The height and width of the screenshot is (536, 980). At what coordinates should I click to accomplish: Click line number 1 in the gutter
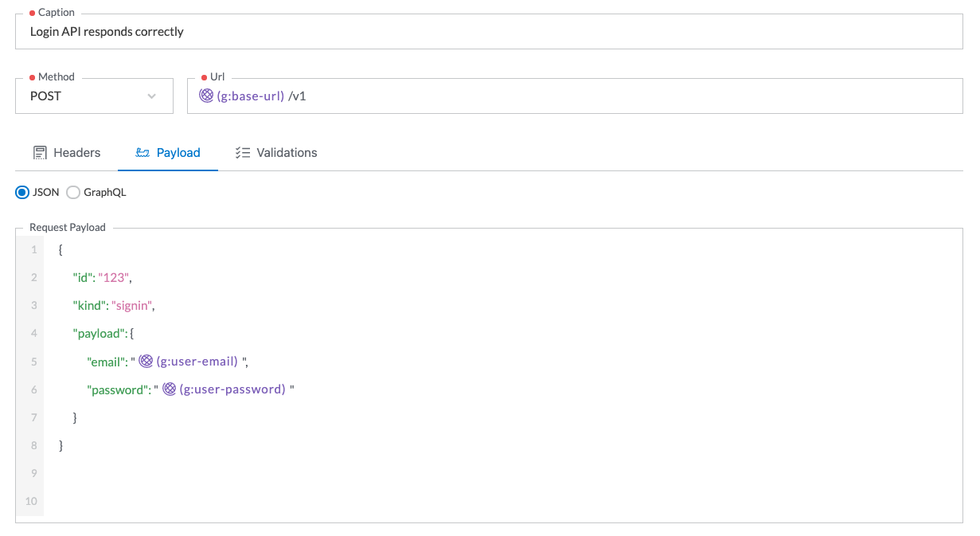34,250
